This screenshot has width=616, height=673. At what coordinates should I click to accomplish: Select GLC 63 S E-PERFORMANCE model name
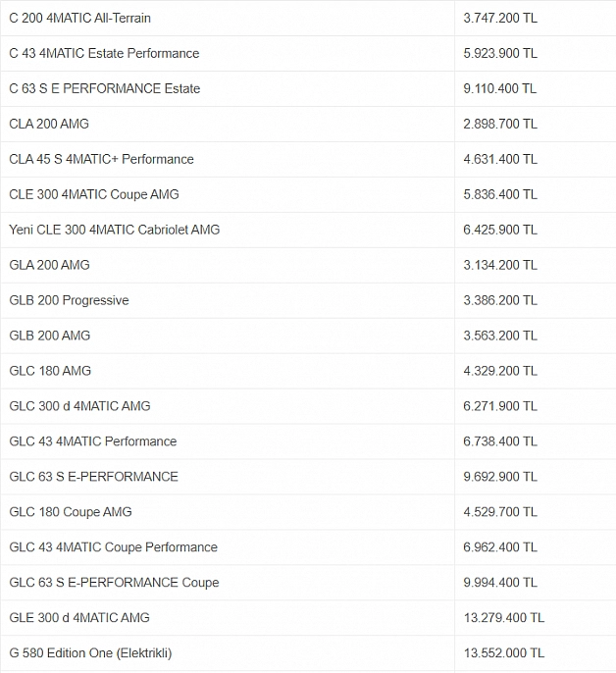point(93,477)
